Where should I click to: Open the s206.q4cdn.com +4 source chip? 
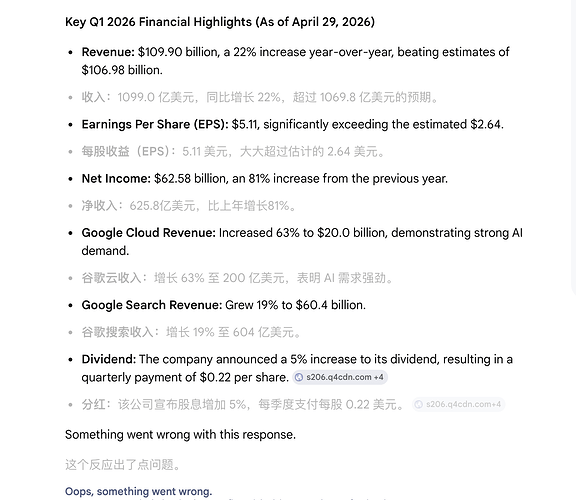(x=340, y=377)
